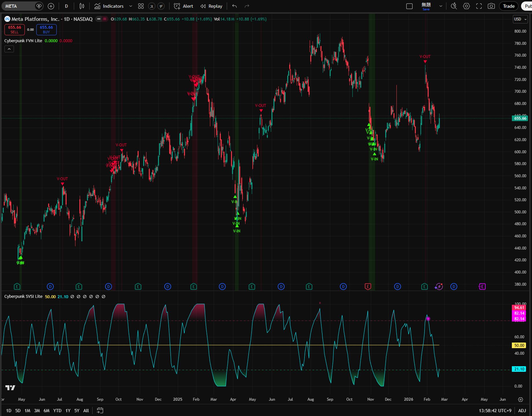Open the timezone menu showing 13:58:42 UTC+9

tap(495, 411)
